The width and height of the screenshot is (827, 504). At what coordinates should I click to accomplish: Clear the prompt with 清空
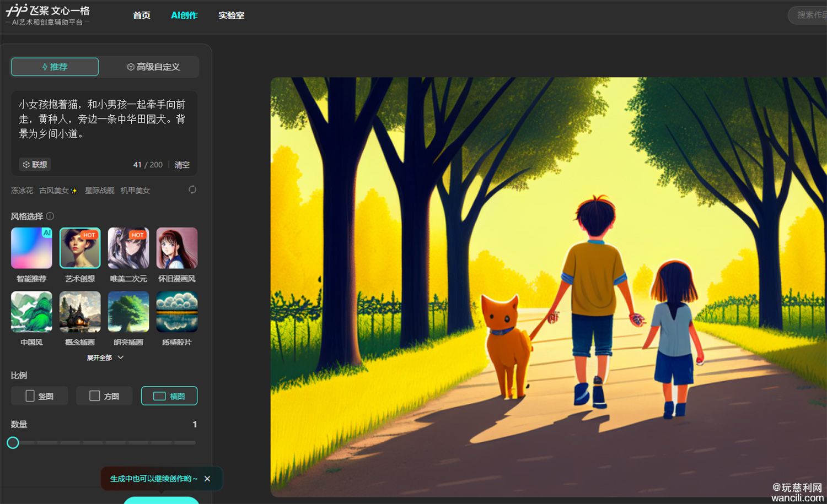click(182, 165)
